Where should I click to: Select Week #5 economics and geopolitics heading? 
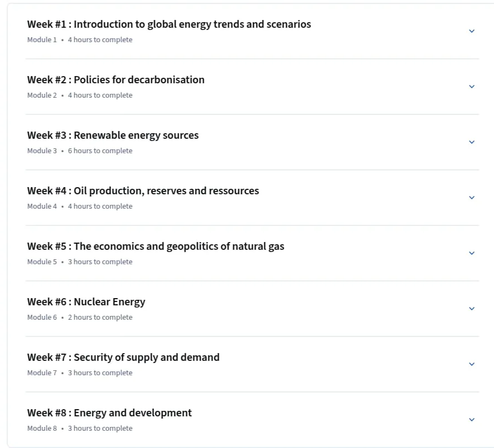pyautogui.click(x=155, y=246)
